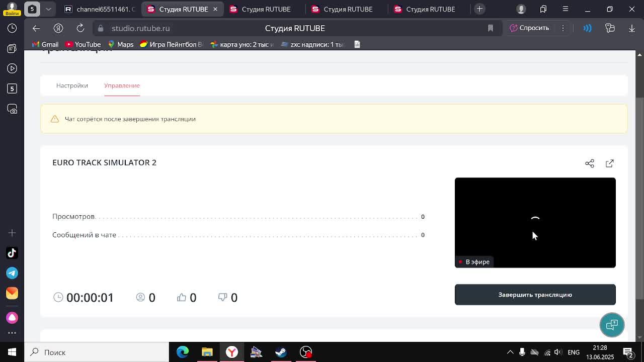Click the browser back arrow

point(36,28)
